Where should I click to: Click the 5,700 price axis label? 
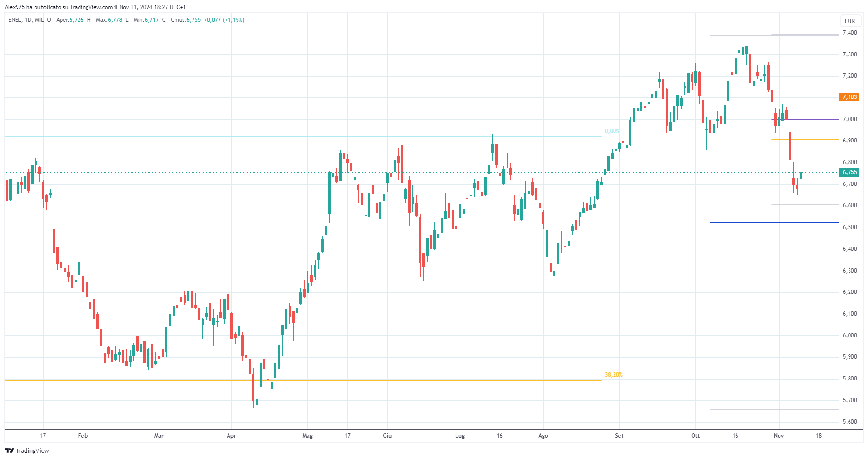pos(850,400)
